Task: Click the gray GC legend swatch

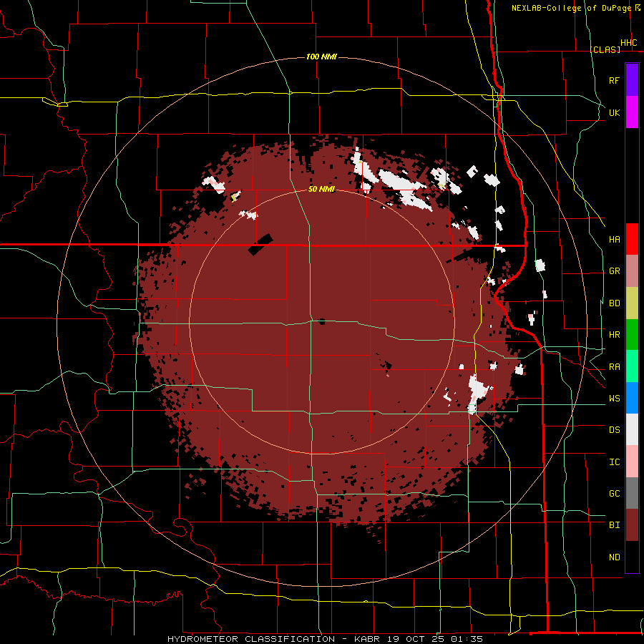Action: tap(632, 493)
